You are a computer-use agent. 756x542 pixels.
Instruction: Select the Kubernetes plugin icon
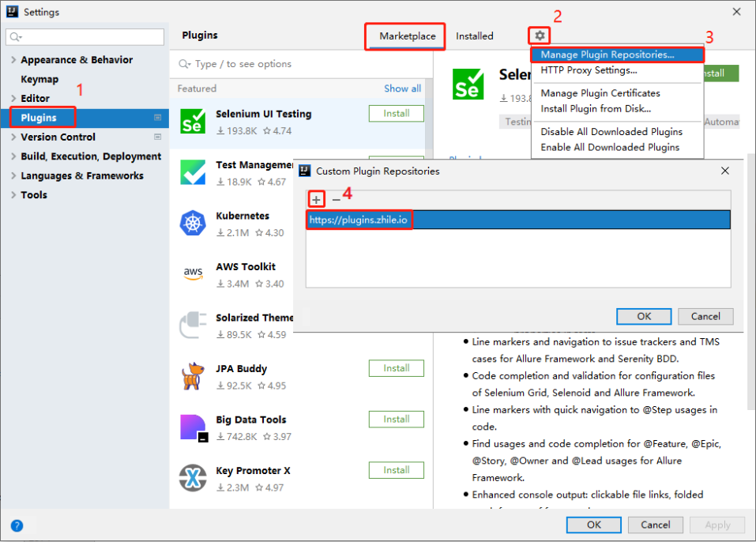pos(193,224)
